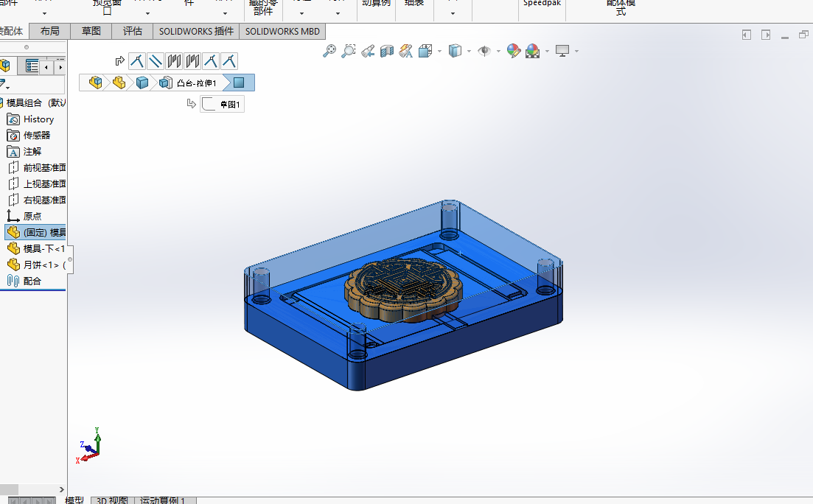The width and height of the screenshot is (813, 504).
Task: Expand the View Settings dropdown arrow
Action: tap(576, 52)
